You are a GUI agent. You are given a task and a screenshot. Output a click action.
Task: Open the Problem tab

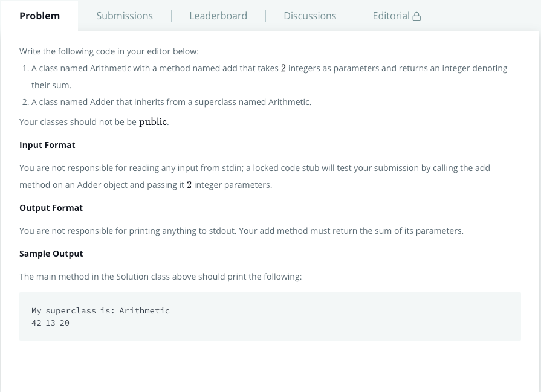coord(39,16)
